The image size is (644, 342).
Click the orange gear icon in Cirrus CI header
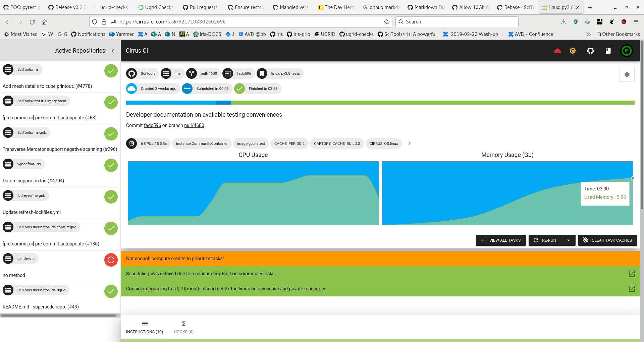tap(573, 51)
